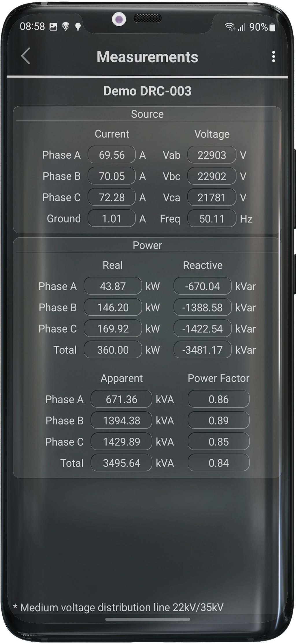This screenshot has height=644, width=296.
Task: Tap the image notification icon in status bar
Action: click(53, 27)
